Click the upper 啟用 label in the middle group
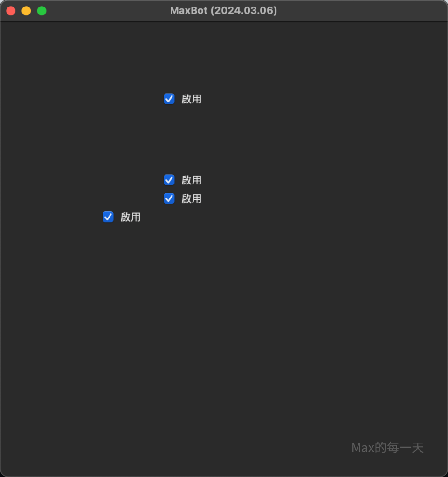The height and width of the screenshot is (477, 448). pos(192,180)
